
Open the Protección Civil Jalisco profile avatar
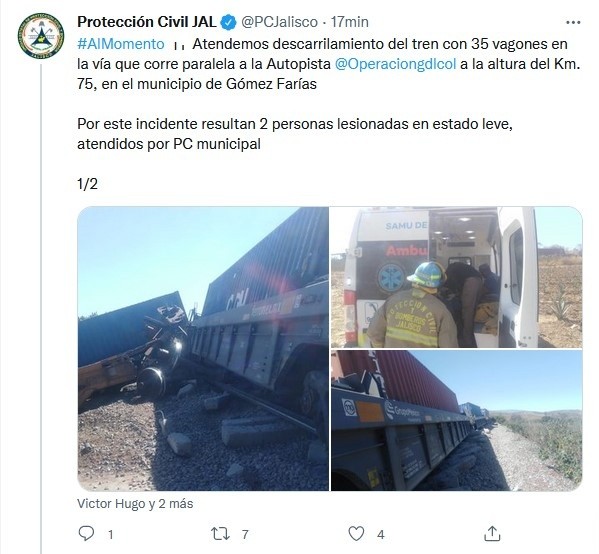[x=40, y=36]
